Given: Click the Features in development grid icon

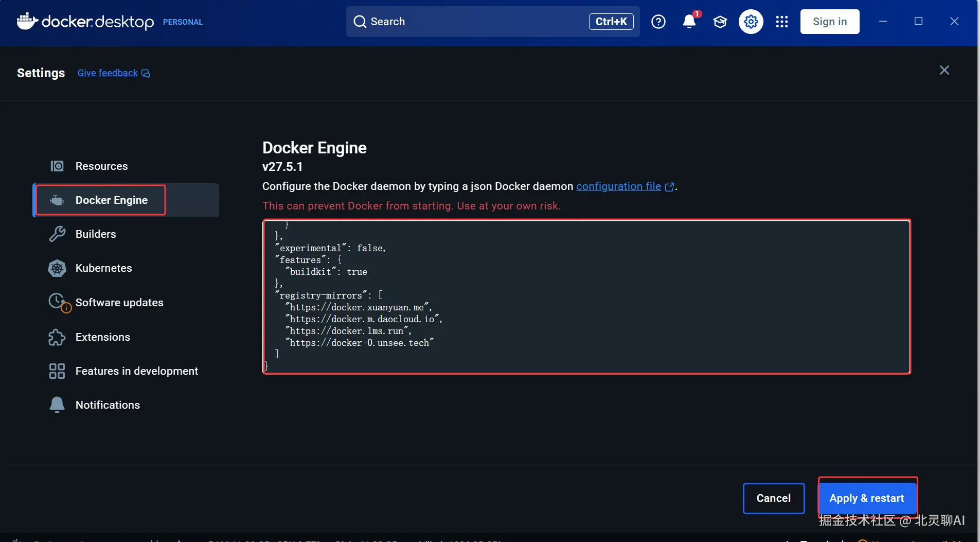Looking at the screenshot, I should [57, 371].
